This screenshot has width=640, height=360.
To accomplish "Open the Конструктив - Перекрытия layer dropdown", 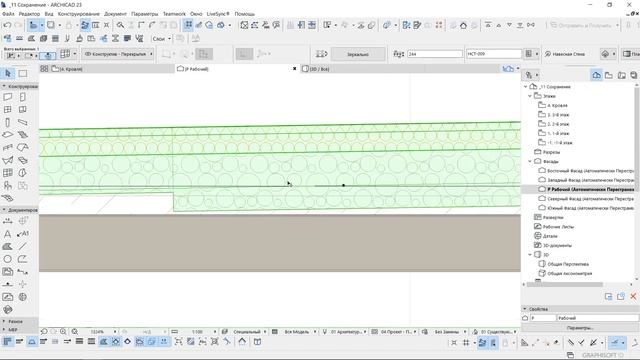I will (x=118, y=54).
